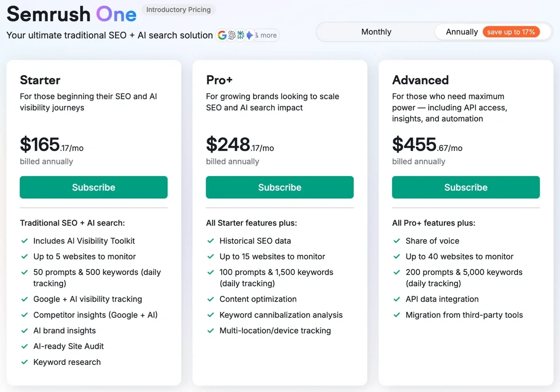Viewport: 560px width, 392px height.
Task: Subscribe to the Advanced plan
Action: click(x=466, y=187)
